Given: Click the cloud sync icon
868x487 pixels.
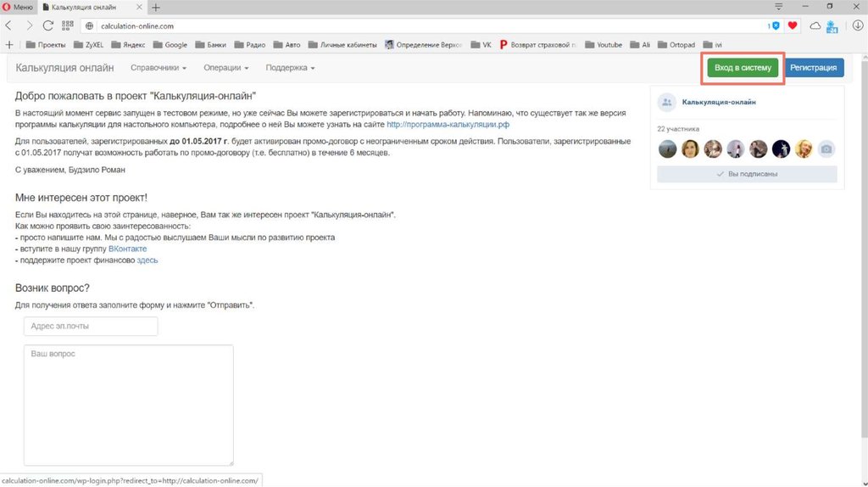Looking at the screenshot, I should click(x=815, y=25).
